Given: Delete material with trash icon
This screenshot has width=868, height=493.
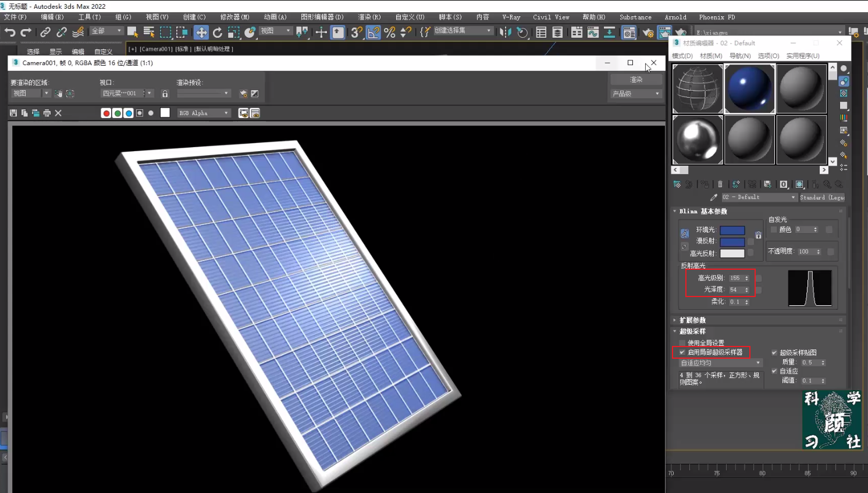Looking at the screenshot, I should pos(720,184).
